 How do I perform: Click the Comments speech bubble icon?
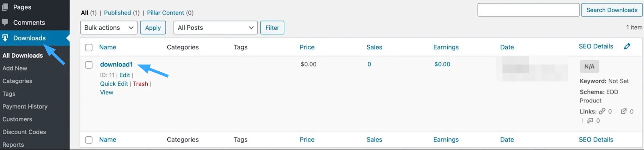[5, 22]
